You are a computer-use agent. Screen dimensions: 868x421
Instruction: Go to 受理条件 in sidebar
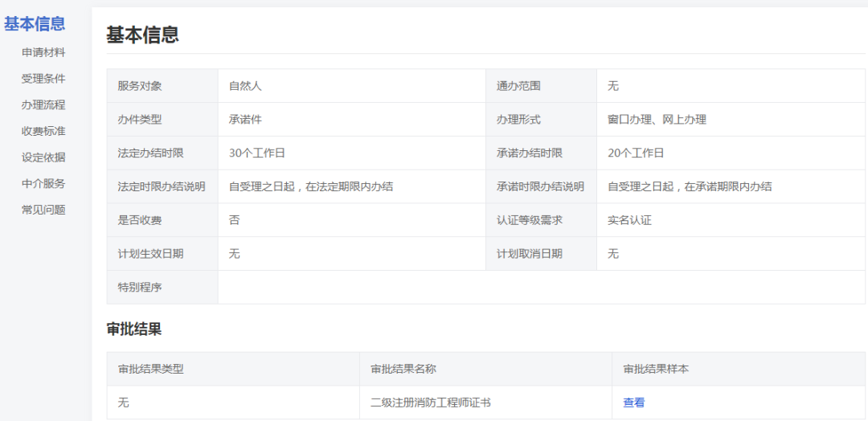pyautogui.click(x=43, y=79)
